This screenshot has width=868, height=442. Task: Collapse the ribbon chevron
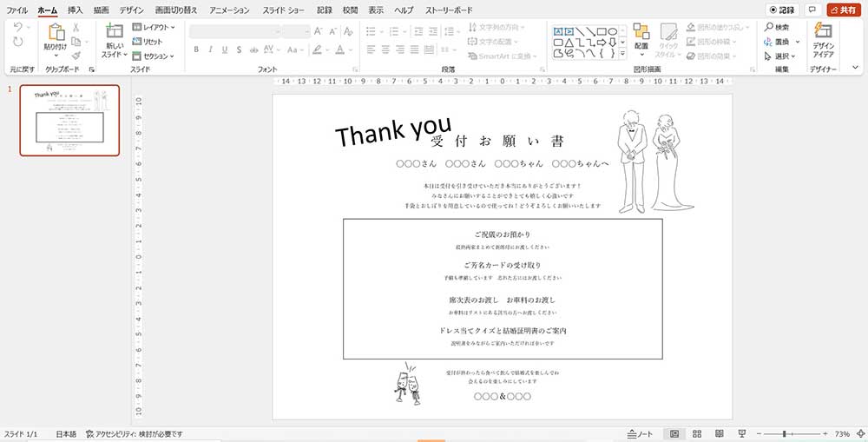pos(856,68)
